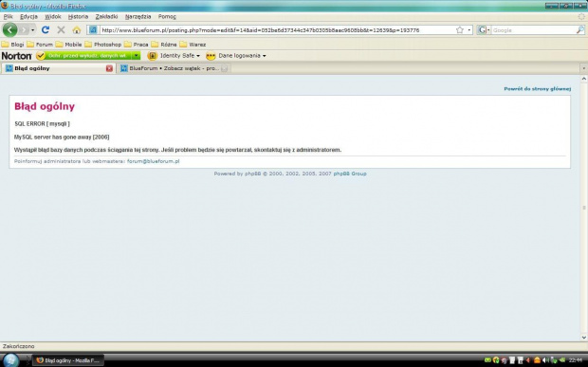Click the Zakończono status bar text
The height and width of the screenshot is (367, 588).
coord(18,346)
